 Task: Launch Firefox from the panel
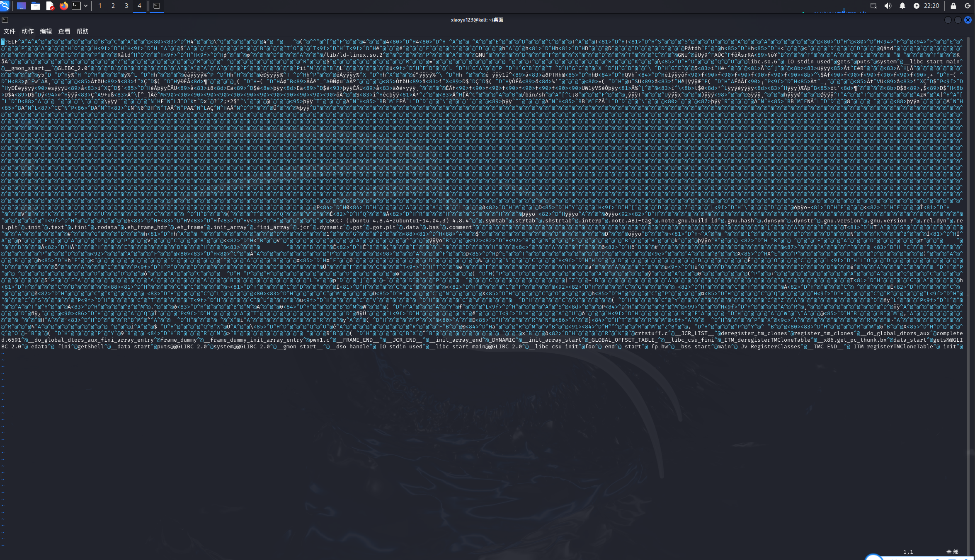pos(63,6)
